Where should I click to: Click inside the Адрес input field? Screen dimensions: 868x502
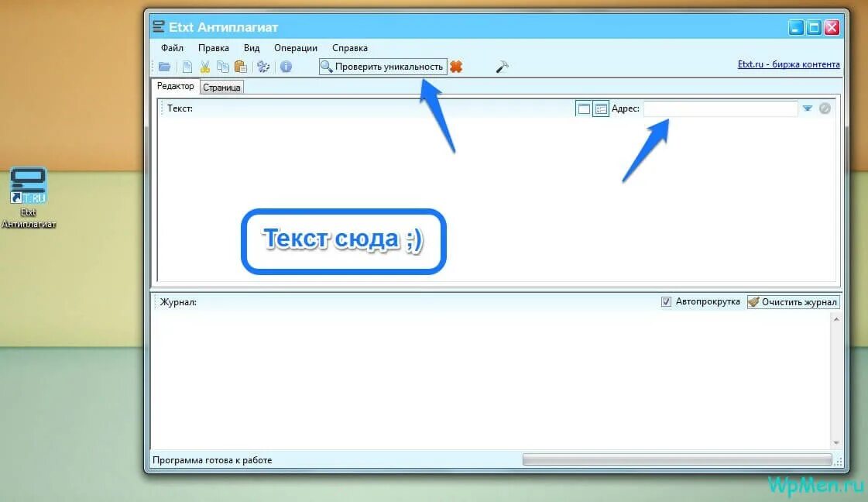click(720, 108)
